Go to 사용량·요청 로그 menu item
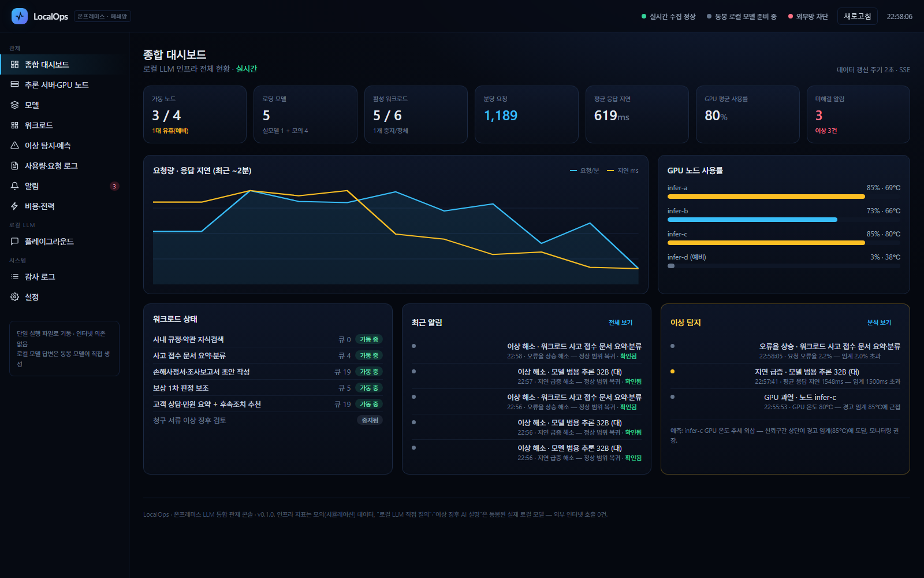This screenshot has height=578, width=924. [x=64, y=166]
